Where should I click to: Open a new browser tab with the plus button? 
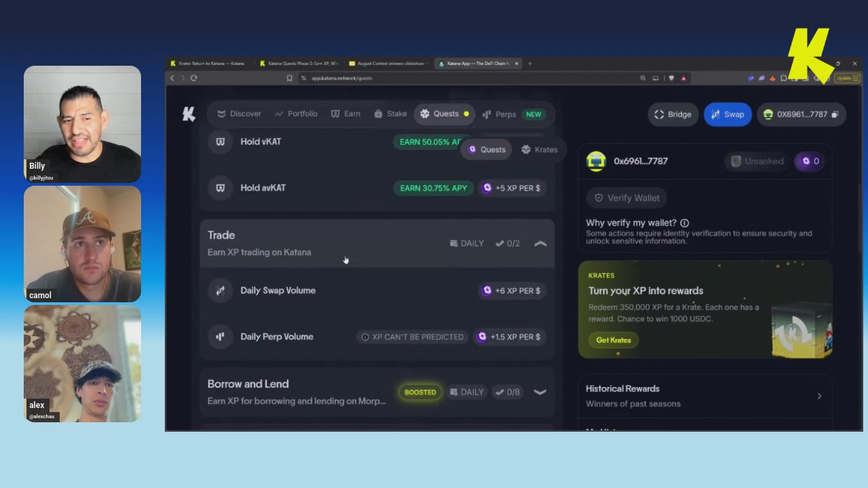coord(530,64)
